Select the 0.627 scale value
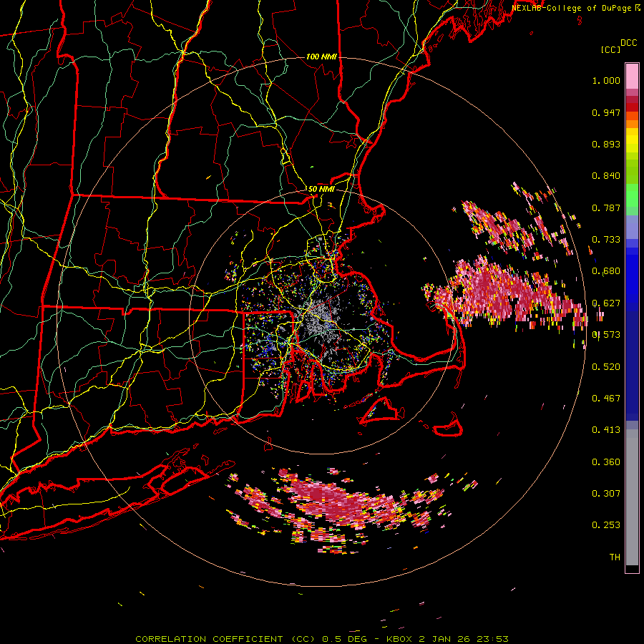Screen dimensions: 644x644 (606, 303)
